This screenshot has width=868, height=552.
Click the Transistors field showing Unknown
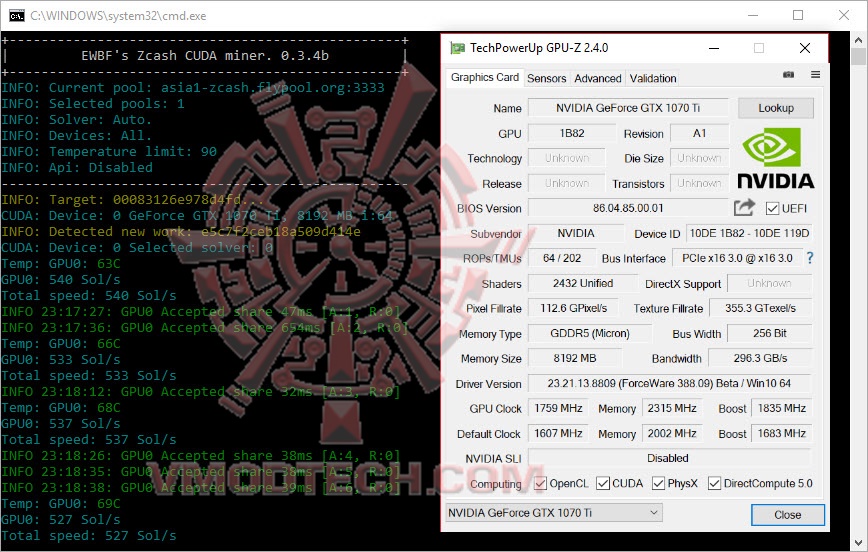(700, 183)
